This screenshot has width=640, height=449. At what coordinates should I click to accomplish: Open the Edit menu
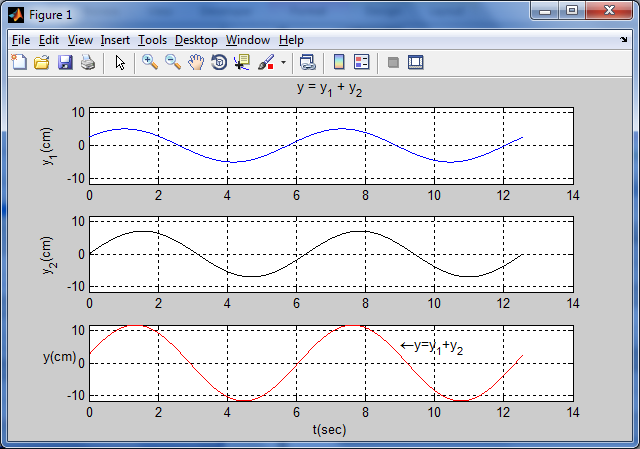(x=49, y=40)
